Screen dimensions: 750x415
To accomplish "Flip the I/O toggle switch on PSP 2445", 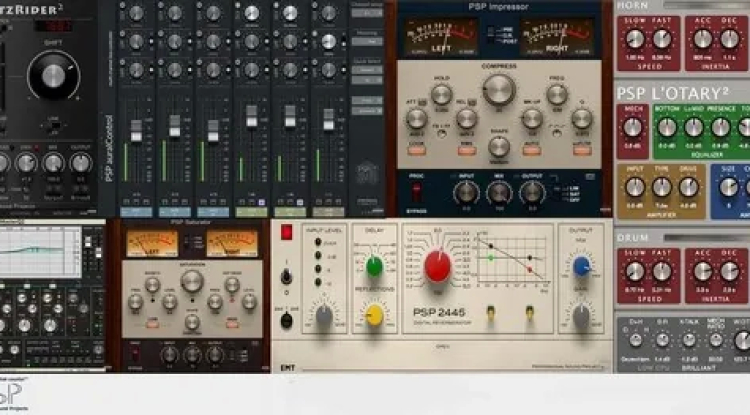I will coord(286,276).
